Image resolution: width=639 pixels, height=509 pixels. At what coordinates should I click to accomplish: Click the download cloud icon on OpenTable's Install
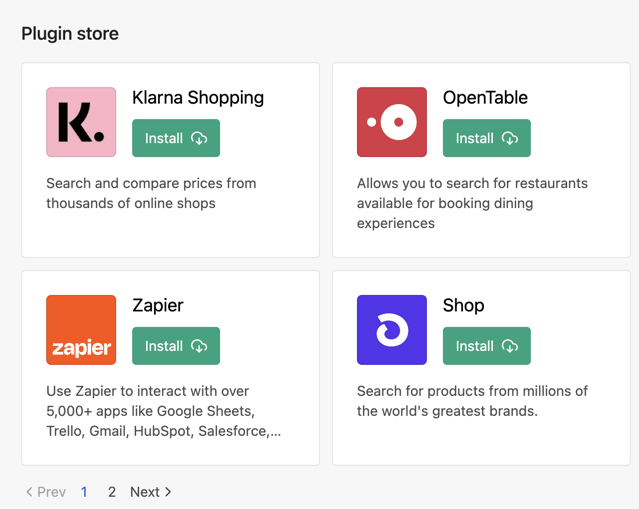click(510, 139)
